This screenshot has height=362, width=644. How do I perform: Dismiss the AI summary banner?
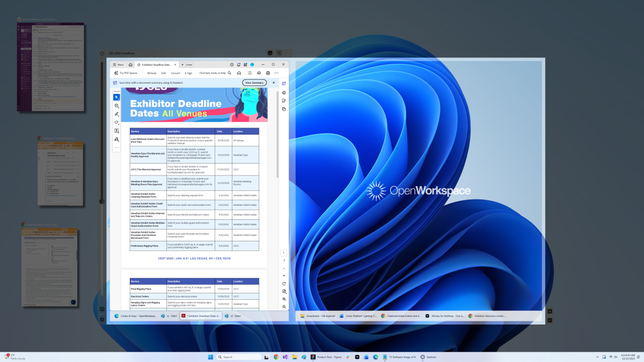coord(274,83)
